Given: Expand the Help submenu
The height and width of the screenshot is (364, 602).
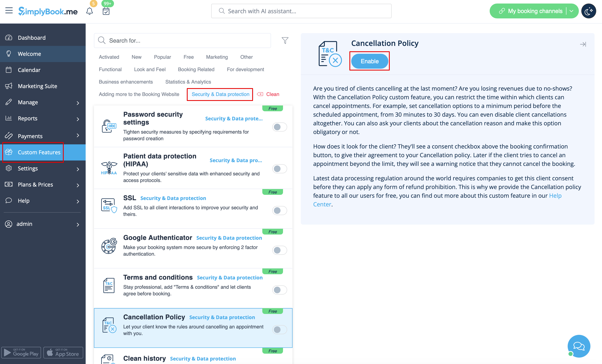Looking at the screenshot, I should 78,201.
